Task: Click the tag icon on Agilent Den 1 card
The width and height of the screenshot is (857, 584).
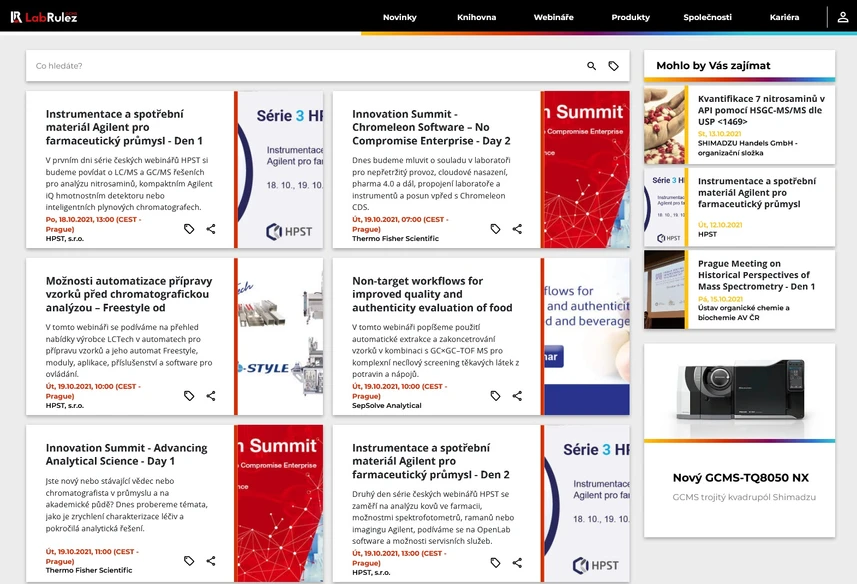Action: [189, 228]
